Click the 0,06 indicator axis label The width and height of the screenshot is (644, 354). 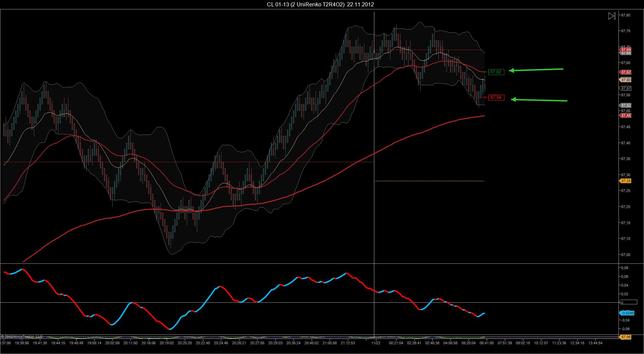pyautogui.click(x=625, y=276)
